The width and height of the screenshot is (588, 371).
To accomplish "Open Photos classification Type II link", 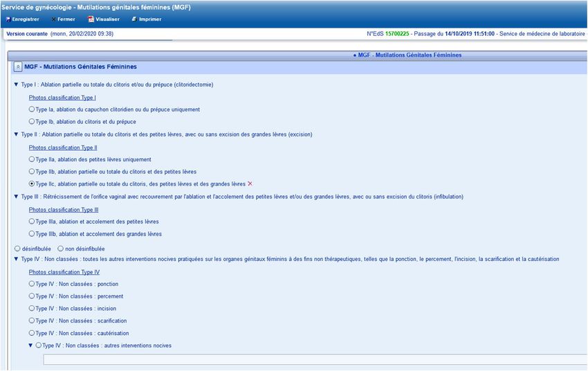I will point(63,148).
